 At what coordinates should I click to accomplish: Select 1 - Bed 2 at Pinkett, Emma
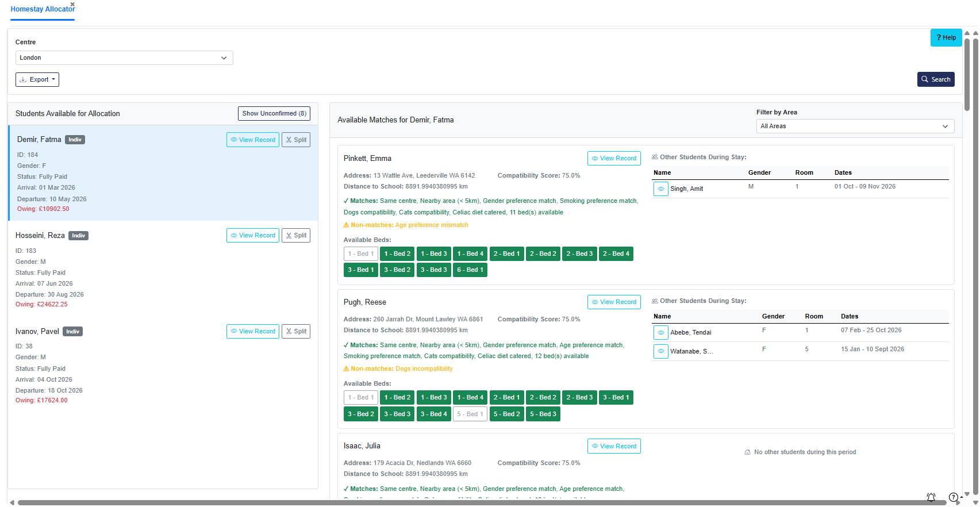397,253
